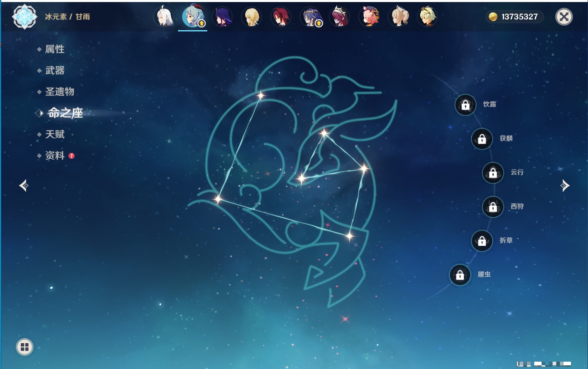Select the white-haired character portrait
Image resolution: width=588 pixels, height=369 pixels.
point(164,17)
